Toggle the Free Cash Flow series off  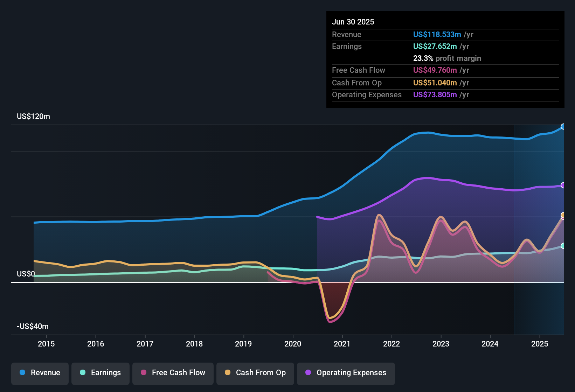coord(173,373)
